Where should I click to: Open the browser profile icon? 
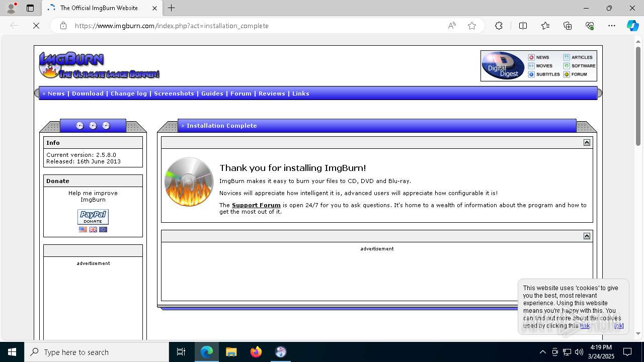click(11, 8)
